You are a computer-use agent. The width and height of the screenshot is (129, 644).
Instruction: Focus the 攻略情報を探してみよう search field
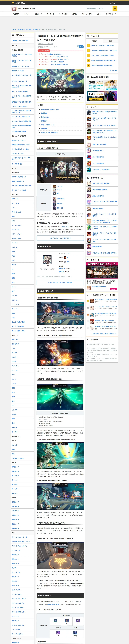[x=98, y=8]
